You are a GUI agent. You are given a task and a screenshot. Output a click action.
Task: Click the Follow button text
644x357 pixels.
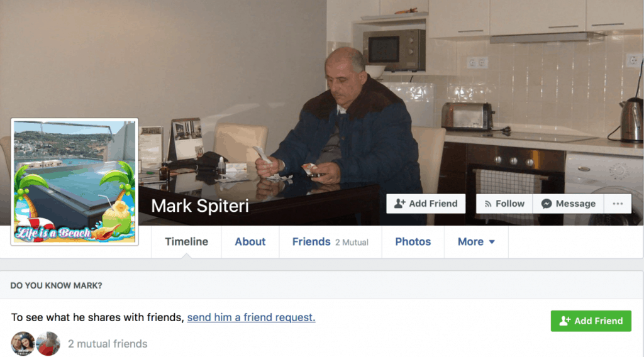click(x=509, y=204)
